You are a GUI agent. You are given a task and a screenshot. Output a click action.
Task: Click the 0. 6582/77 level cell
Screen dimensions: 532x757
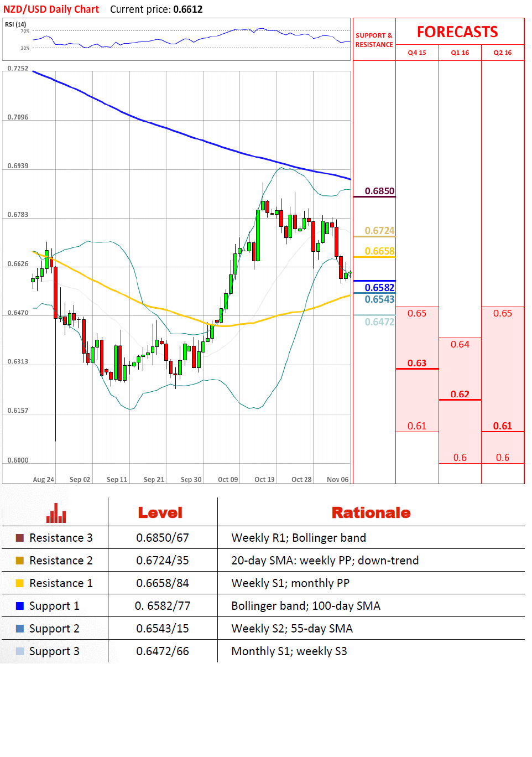pyautogui.click(x=163, y=606)
